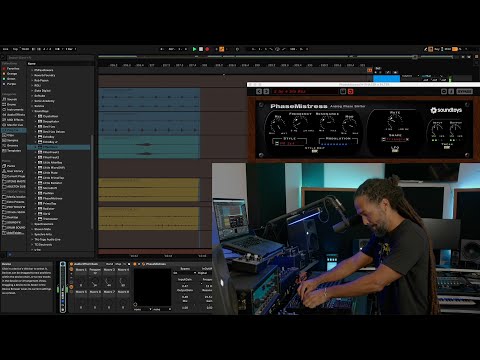
Task: Toggle the LFO button under Shape
Action: (x=395, y=150)
